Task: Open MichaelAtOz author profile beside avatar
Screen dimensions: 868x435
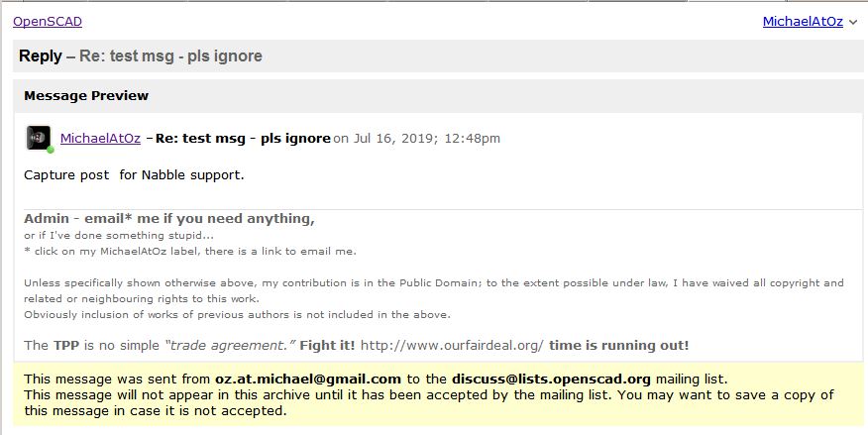Action: click(x=100, y=138)
